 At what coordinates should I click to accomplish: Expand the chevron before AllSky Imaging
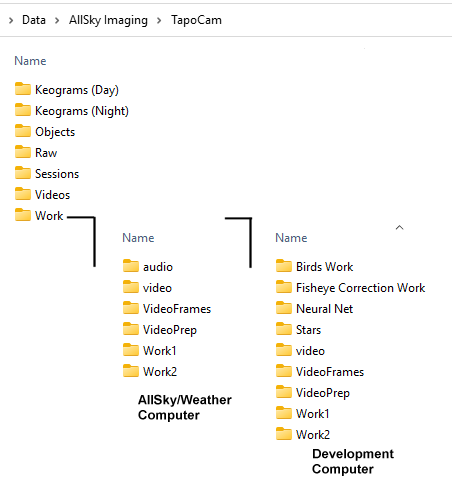click(57, 20)
